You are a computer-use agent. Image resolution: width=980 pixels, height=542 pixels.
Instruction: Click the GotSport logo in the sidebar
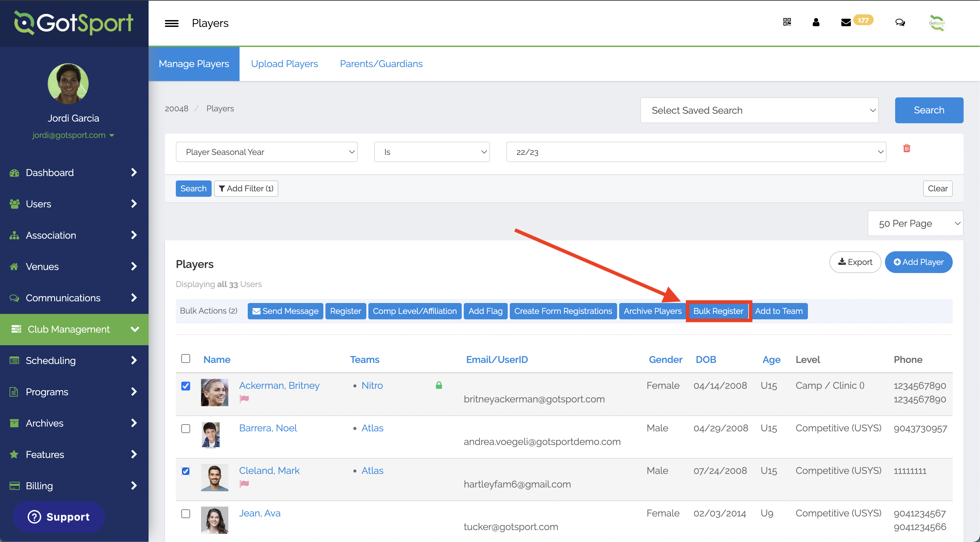pyautogui.click(x=73, y=23)
